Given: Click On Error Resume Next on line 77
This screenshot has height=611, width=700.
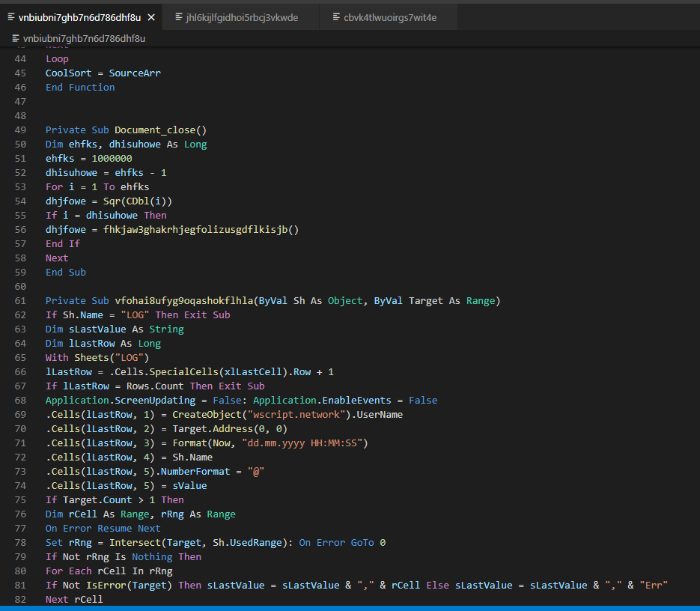Looking at the screenshot, I should coord(103,529).
